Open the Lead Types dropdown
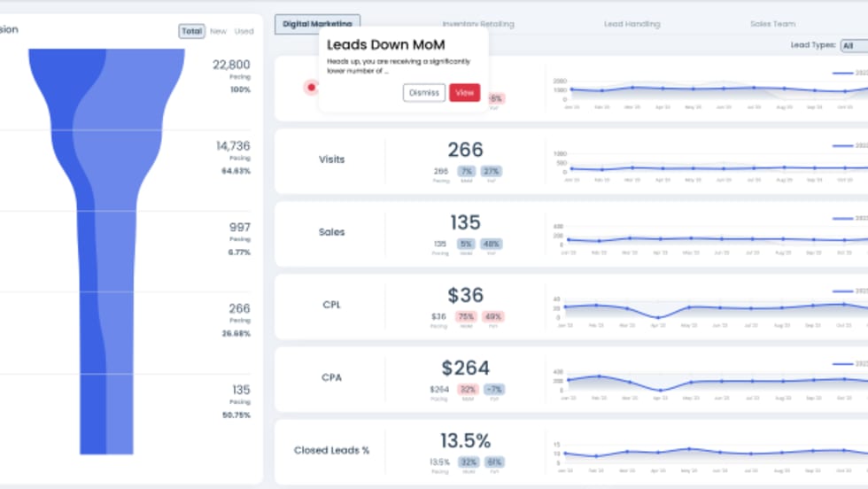The image size is (868, 489). click(853, 45)
